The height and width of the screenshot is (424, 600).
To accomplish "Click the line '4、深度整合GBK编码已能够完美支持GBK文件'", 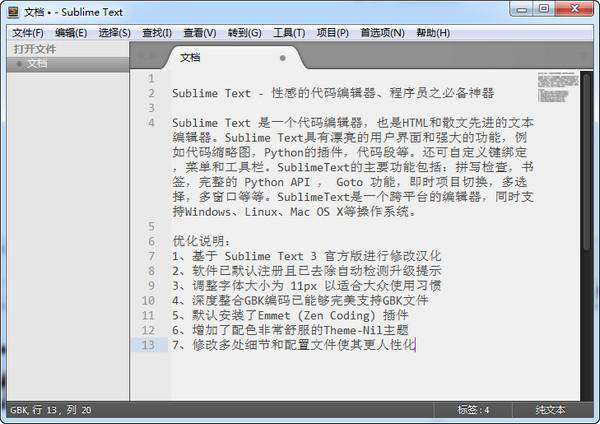I will [x=300, y=300].
